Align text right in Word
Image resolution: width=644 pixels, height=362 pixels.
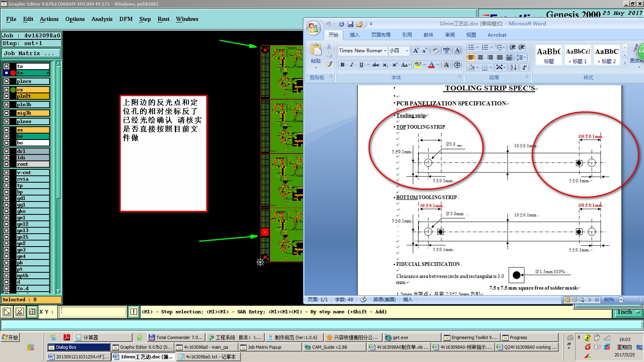[x=490, y=58]
